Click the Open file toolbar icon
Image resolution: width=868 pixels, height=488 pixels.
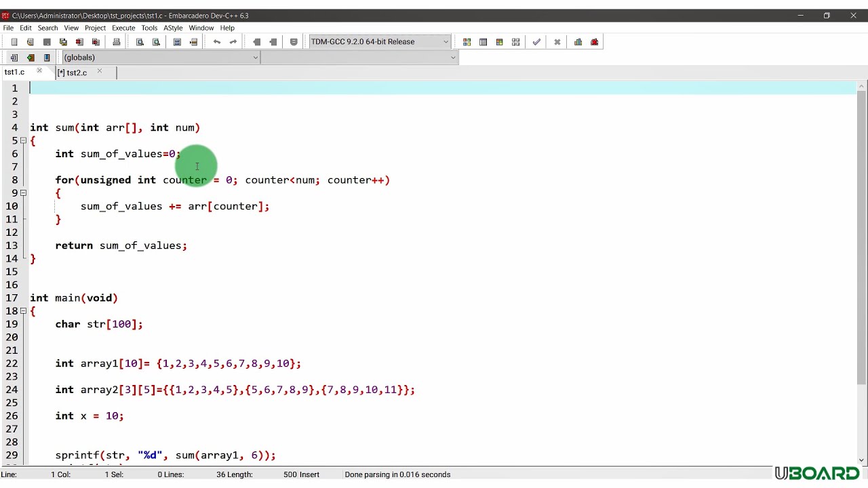click(x=31, y=42)
